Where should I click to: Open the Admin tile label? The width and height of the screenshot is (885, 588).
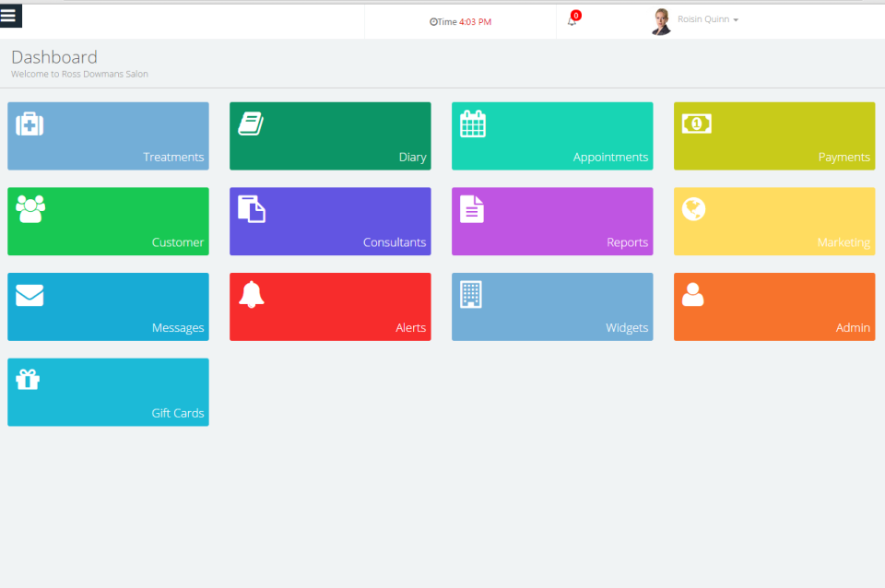[x=853, y=328]
